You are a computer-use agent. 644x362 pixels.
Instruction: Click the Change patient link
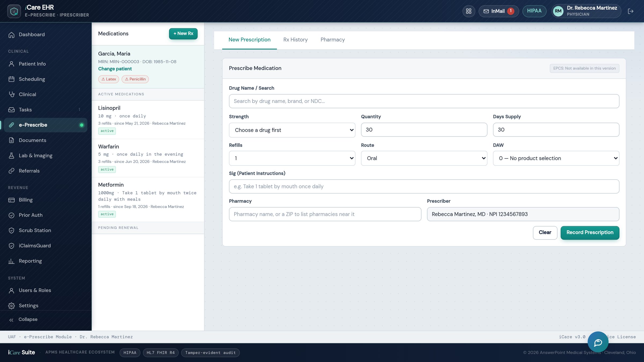click(115, 69)
